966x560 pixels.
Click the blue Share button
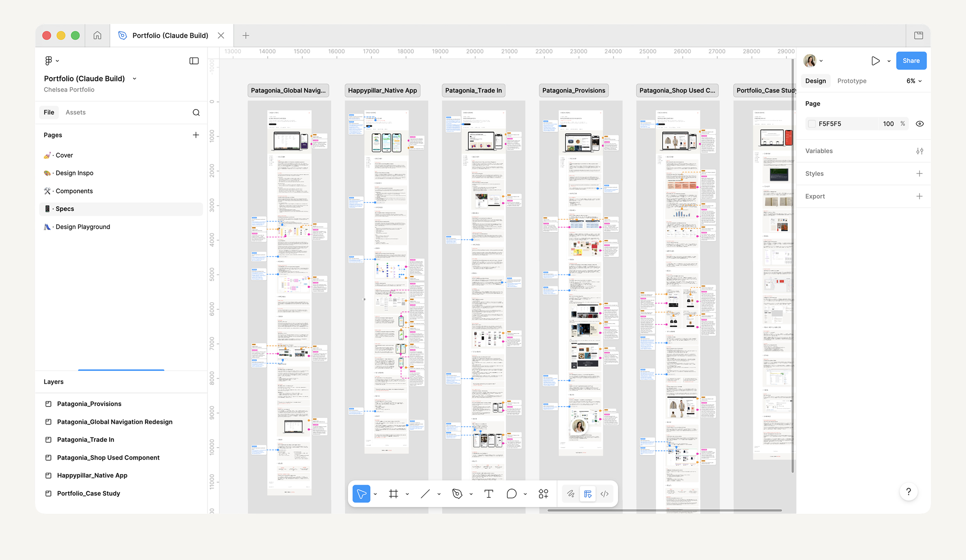click(911, 61)
